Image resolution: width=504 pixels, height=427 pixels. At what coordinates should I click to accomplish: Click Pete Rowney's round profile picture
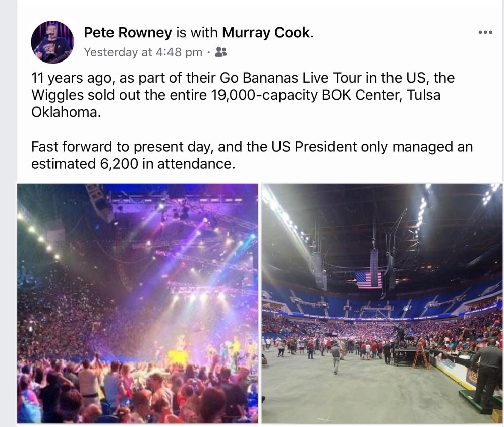pyautogui.click(x=52, y=42)
